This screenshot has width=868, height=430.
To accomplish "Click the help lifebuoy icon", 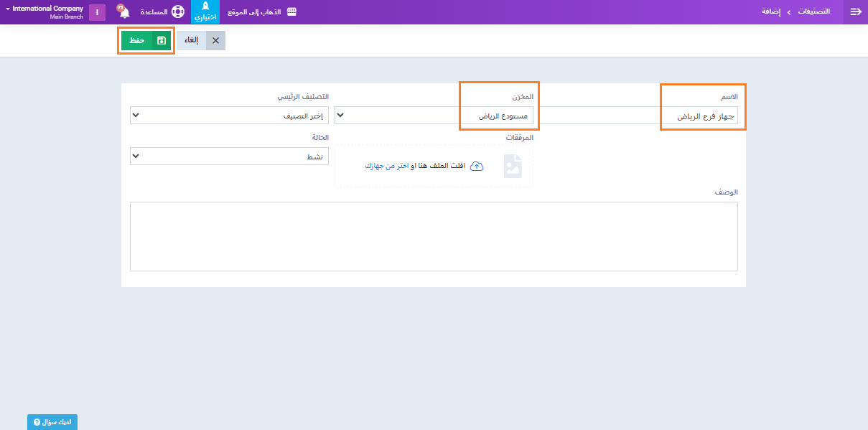I will pyautogui.click(x=177, y=12).
